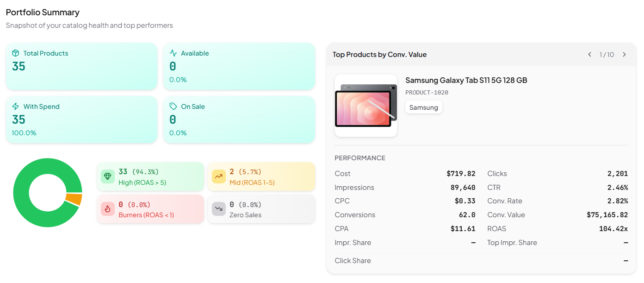
Task: Click the diamond icon on High ROAS badge
Action: (107, 176)
